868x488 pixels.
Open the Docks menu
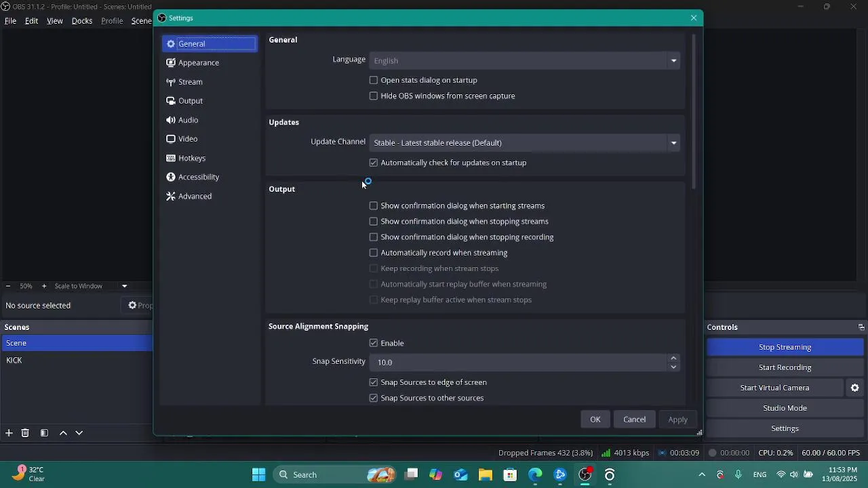point(82,21)
